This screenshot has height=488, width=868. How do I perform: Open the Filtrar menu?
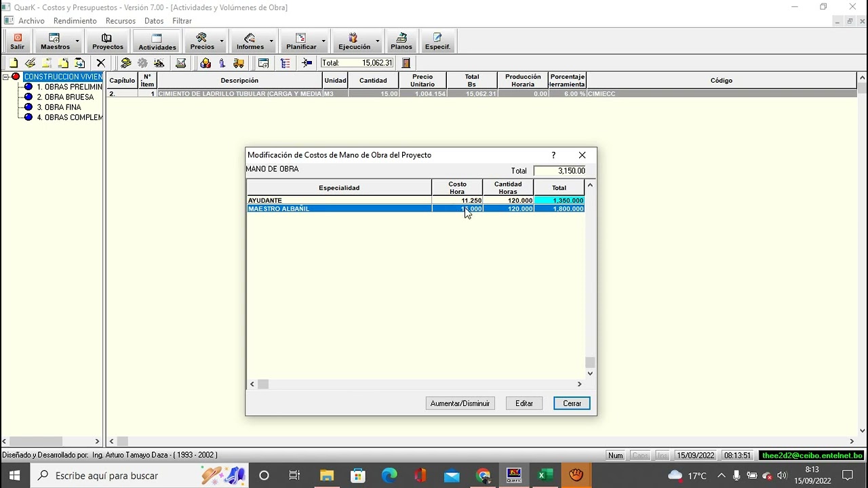(x=182, y=21)
